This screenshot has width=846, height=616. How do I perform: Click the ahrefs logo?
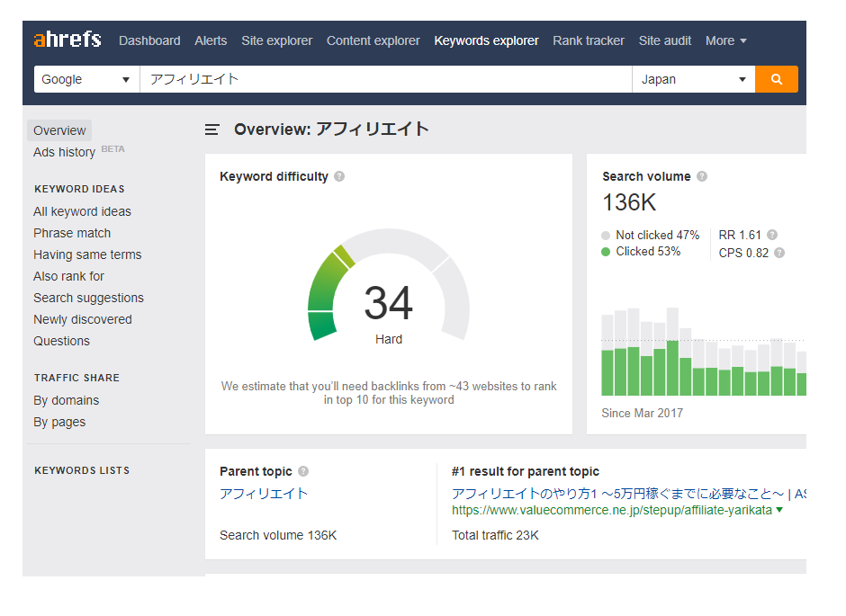coord(67,40)
